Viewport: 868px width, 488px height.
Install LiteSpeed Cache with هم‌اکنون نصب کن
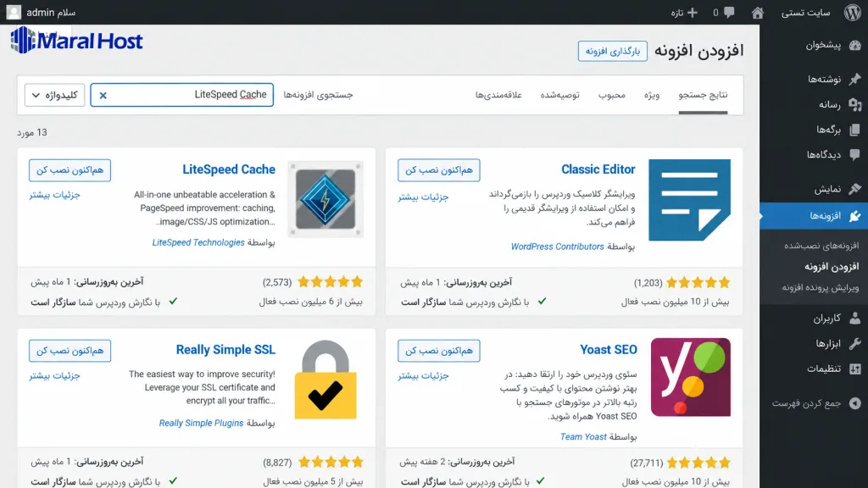pos(70,169)
